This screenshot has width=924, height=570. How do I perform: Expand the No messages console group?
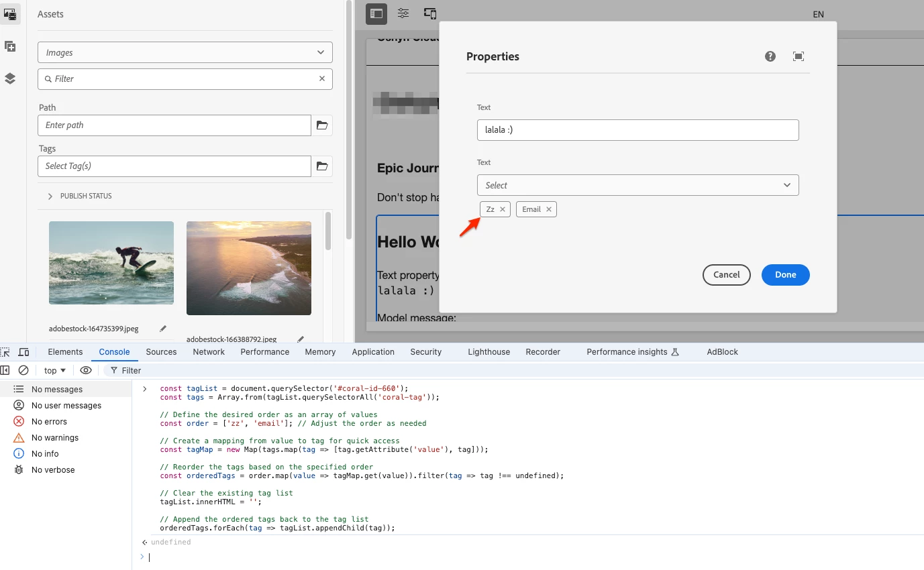pos(66,389)
